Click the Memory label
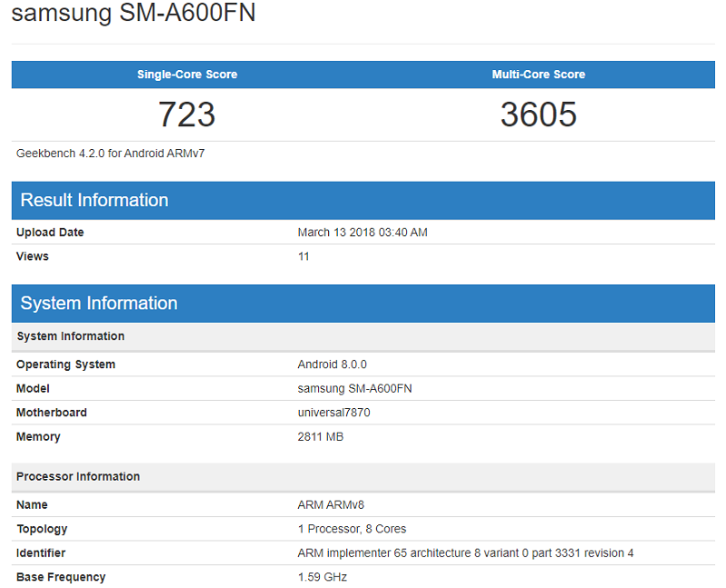 pyautogui.click(x=38, y=436)
